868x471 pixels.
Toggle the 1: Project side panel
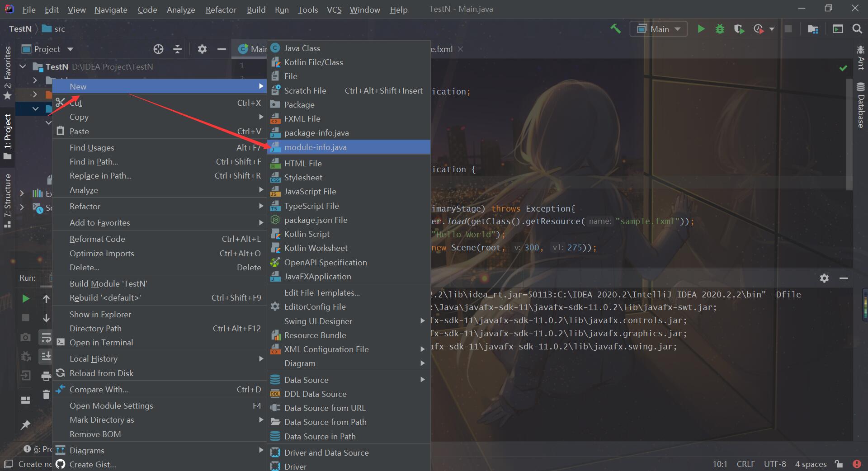pos(7,137)
